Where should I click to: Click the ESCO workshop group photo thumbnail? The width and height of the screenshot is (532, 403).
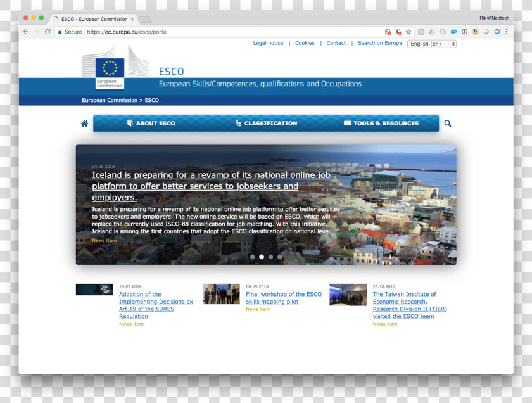tap(221, 294)
